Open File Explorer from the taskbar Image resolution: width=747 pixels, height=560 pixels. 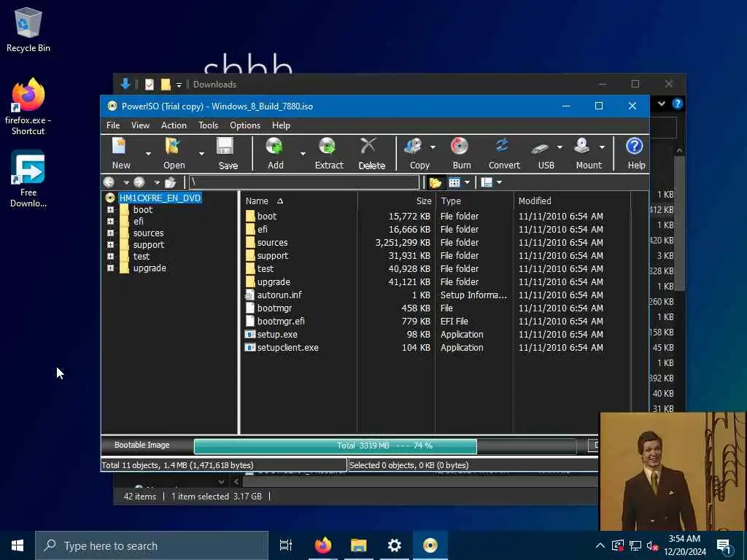point(359,545)
